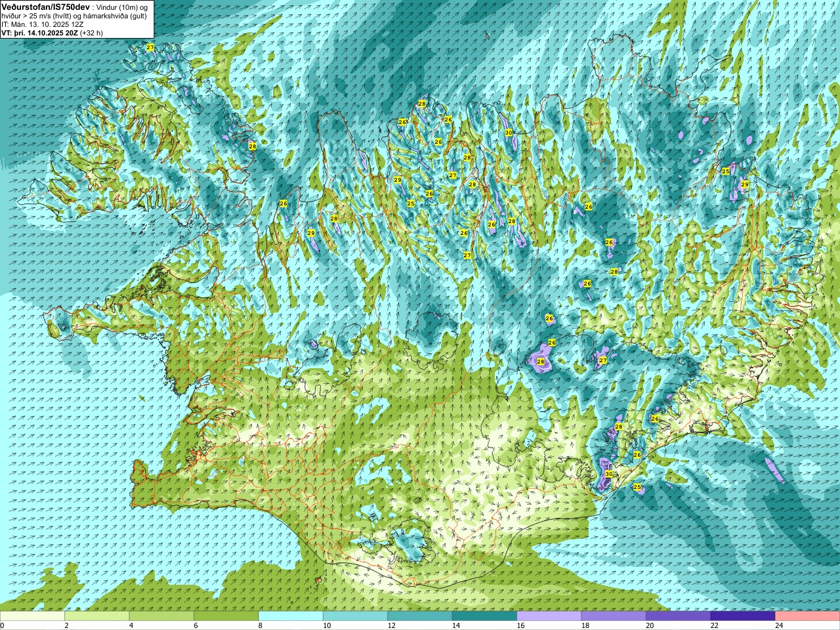Screen dimensions: 840x630
Task: Pick the teal 12–14 legend swatch
Action: point(420,616)
